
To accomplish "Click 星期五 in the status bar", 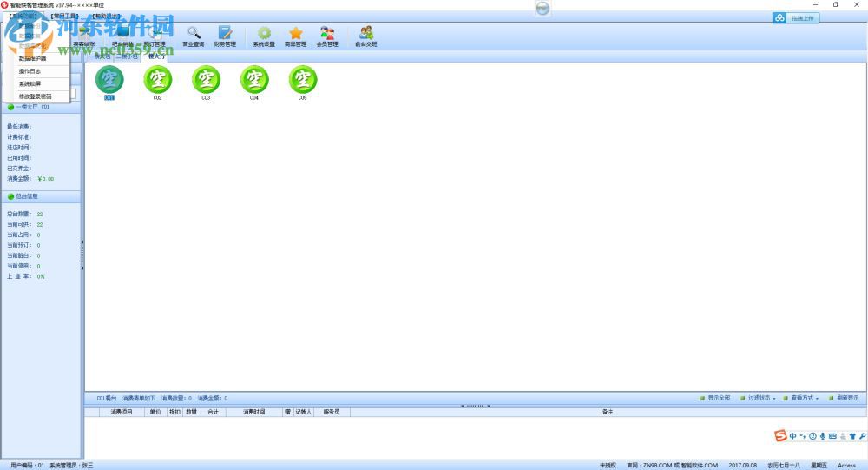I will 819,466.
